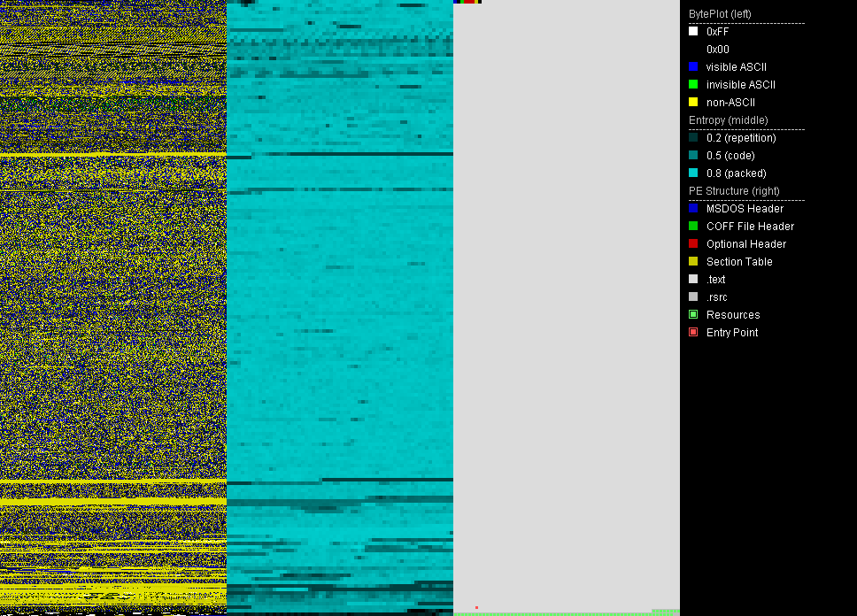Click the PE Structure (right) legend heading

pyautogui.click(x=734, y=191)
